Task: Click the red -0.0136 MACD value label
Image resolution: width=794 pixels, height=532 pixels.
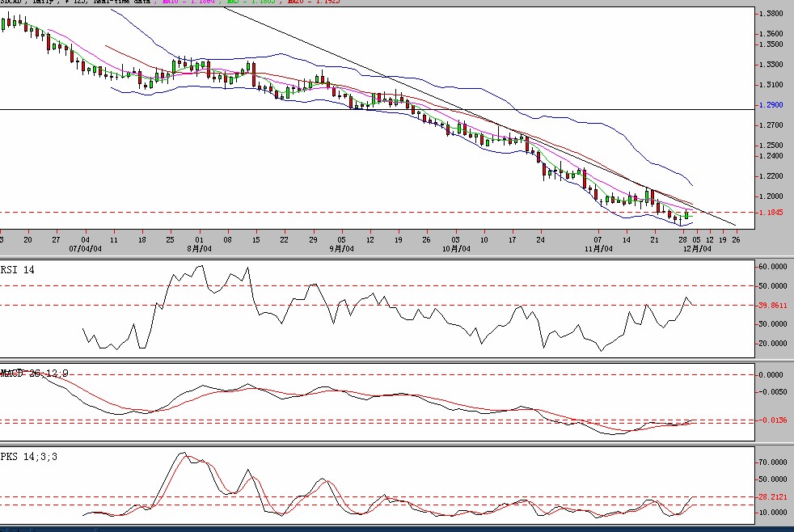Action: point(773,421)
